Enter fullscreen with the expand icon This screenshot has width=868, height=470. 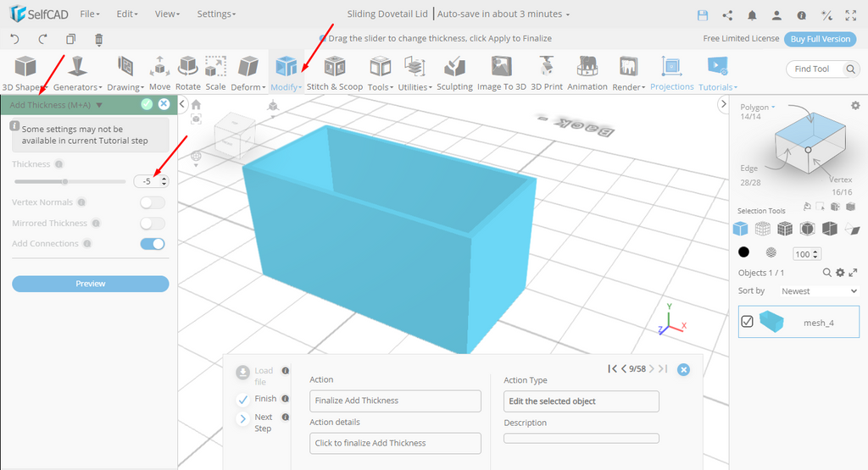(x=851, y=15)
